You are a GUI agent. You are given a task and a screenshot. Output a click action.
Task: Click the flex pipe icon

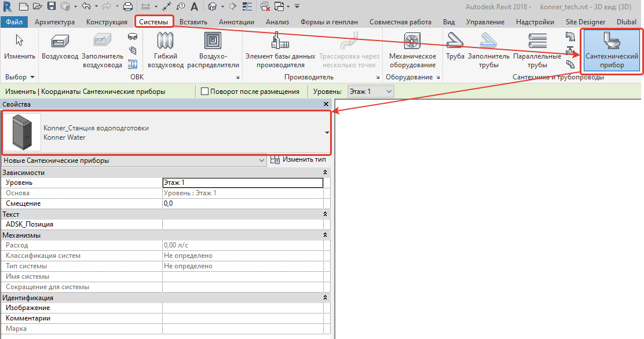click(570, 64)
